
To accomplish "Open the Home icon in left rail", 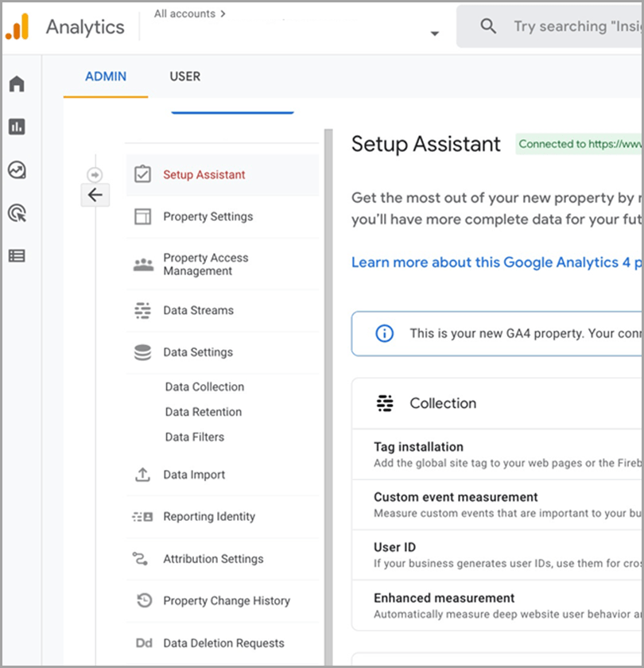I will (17, 83).
